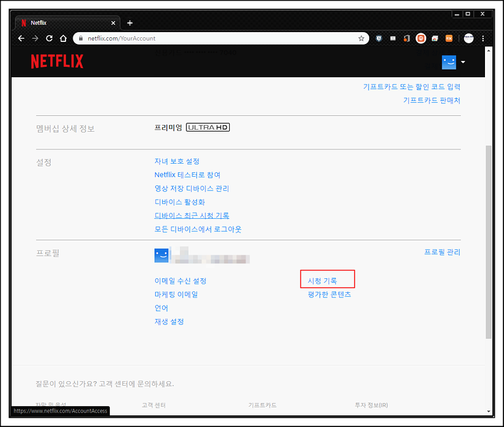This screenshot has width=504, height=427.
Task: Open 프로필 관리 link
Action: (442, 251)
